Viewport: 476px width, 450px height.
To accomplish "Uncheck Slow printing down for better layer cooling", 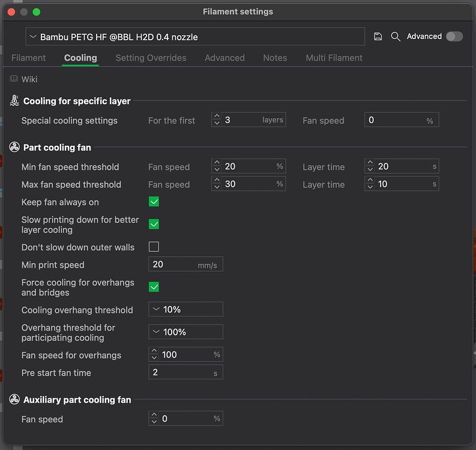I will (x=154, y=224).
